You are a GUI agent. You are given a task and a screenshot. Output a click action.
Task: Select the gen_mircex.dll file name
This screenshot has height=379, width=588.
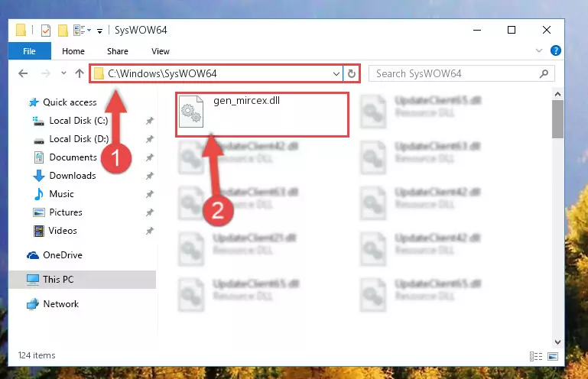[246, 100]
